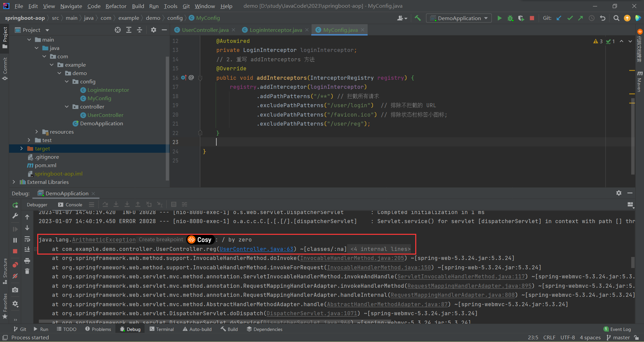This screenshot has width=644, height=342.
Task: Open the Maven tool window
Action: pos(639,81)
